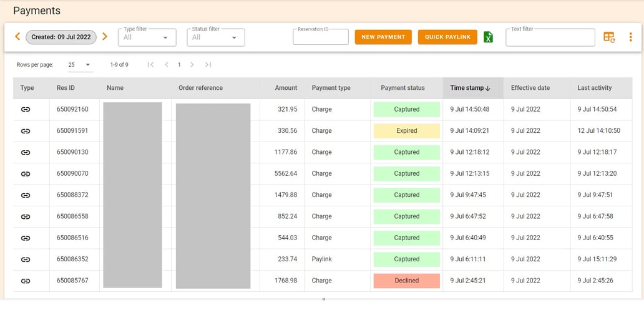Click last activity 12 Jul 14:10:50
644x318 pixels.
(599, 131)
